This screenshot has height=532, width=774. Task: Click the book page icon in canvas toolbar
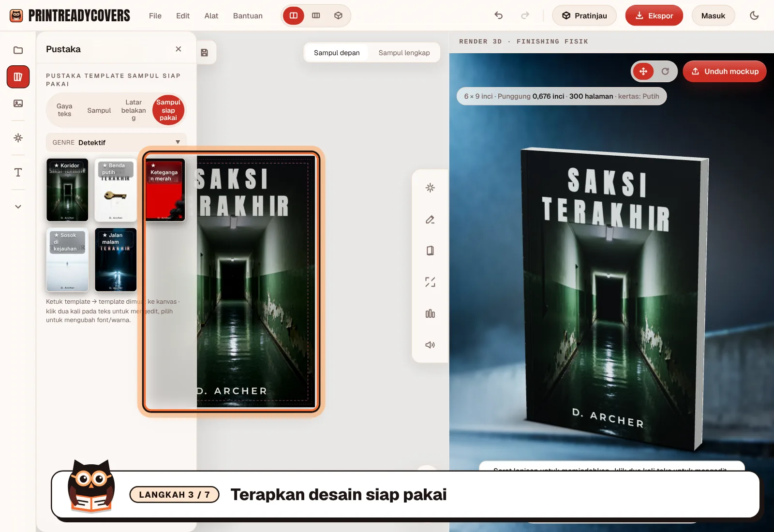pos(430,251)
